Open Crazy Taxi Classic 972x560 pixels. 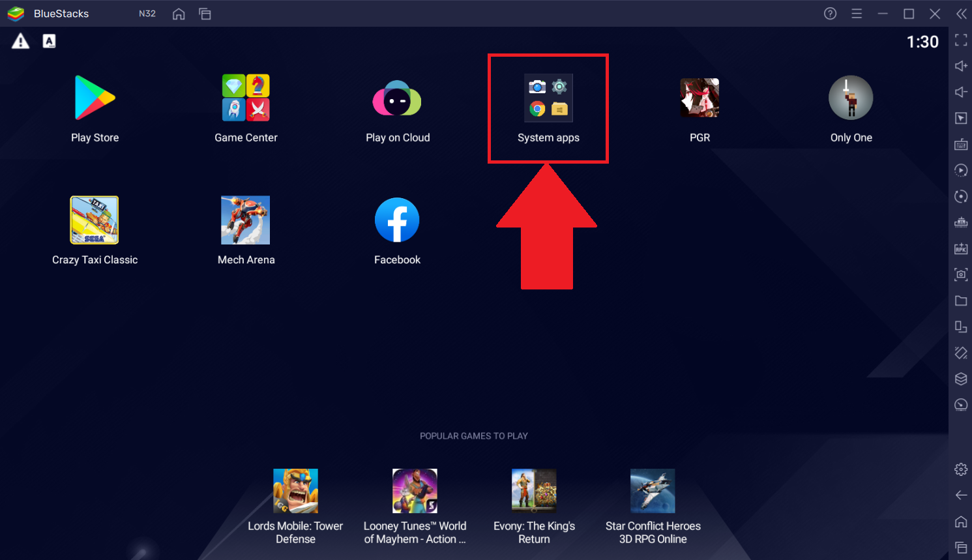(95, 220)
